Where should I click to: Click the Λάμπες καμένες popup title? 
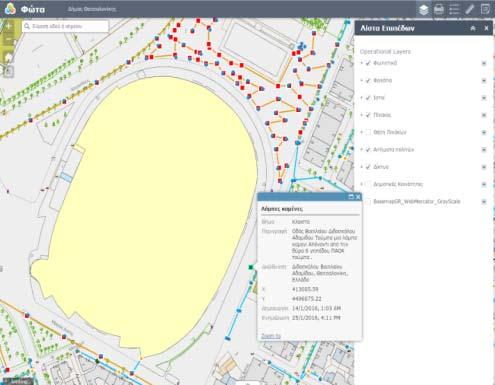point(282,209)
